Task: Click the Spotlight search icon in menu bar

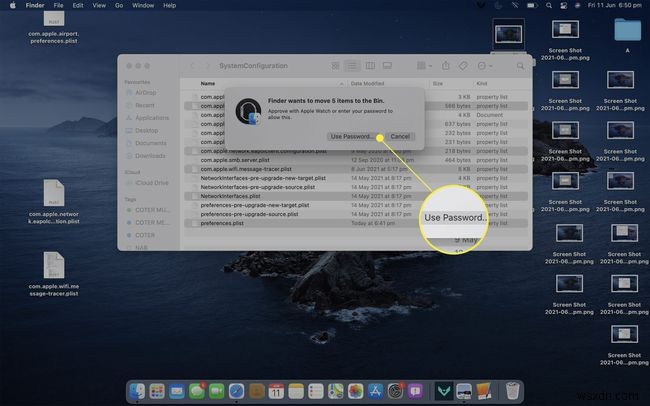Action: click(549, 5)
